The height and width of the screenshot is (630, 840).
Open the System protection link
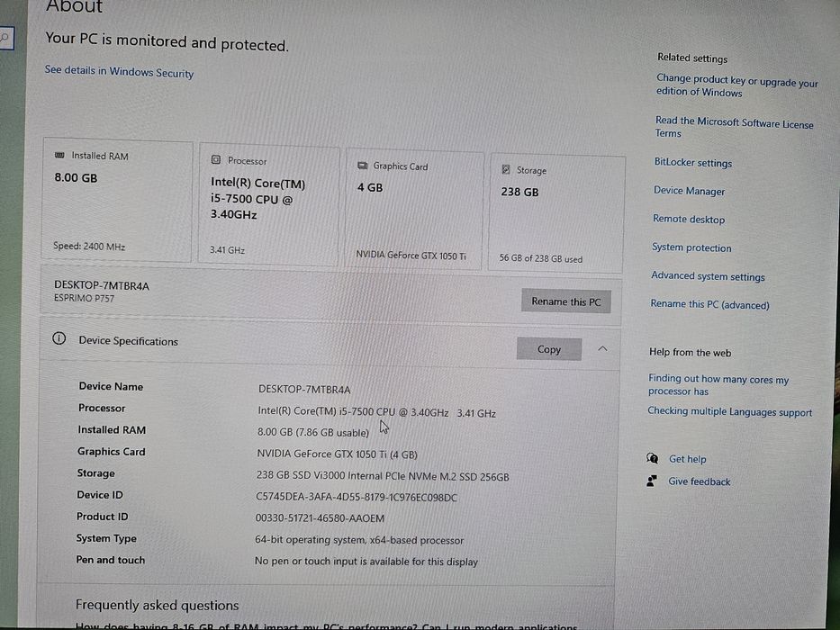(691, 247)
